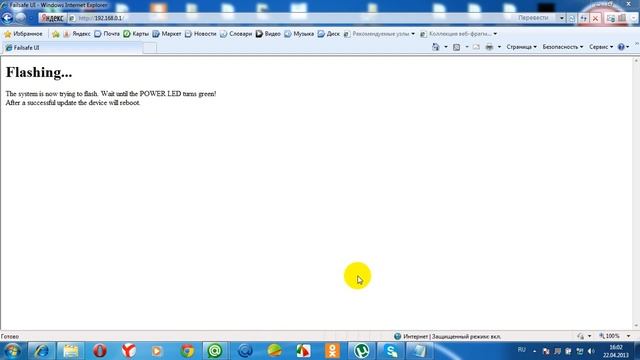The height and width of the screenshot is (360, 640).
Task: Open the Видео bookmark
Action: [x=268, y=34]
